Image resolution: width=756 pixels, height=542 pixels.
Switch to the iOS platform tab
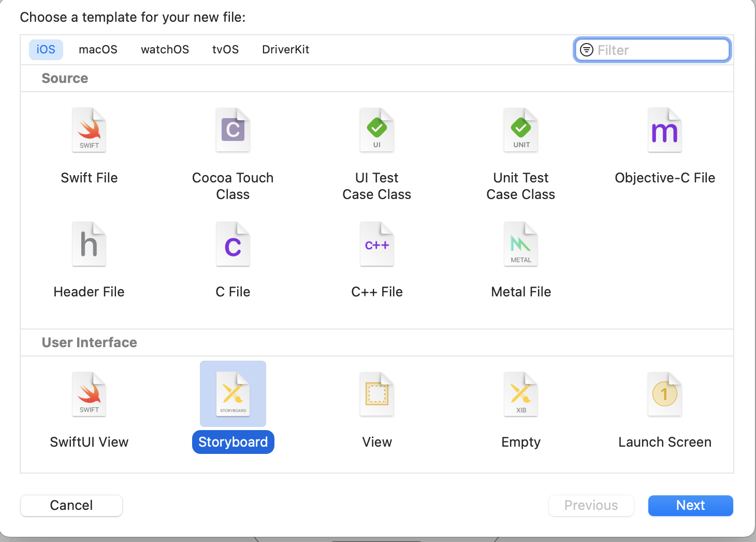click(46, 50)
